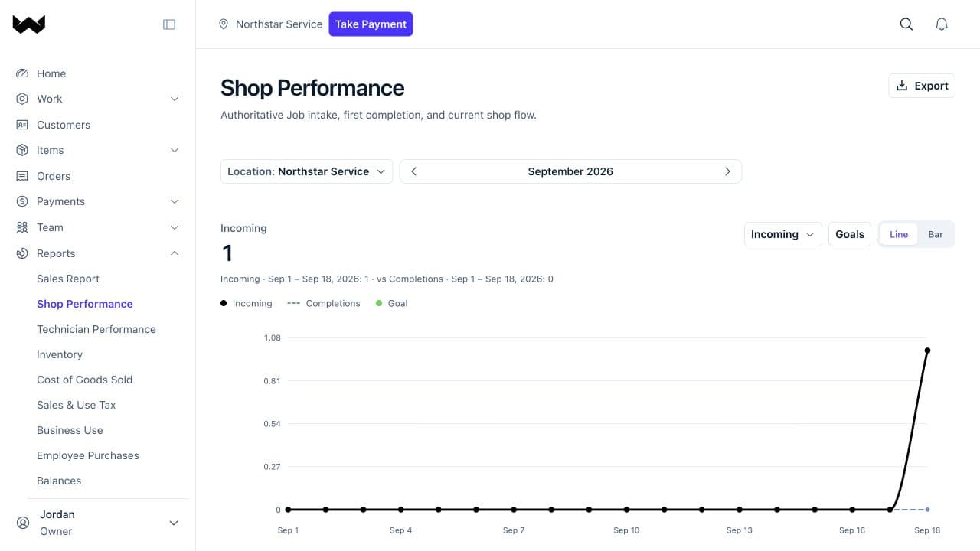Screen dimensions: 980x551
Task: Toggle the Completions legend series
Action: click(x=323, y=303)
